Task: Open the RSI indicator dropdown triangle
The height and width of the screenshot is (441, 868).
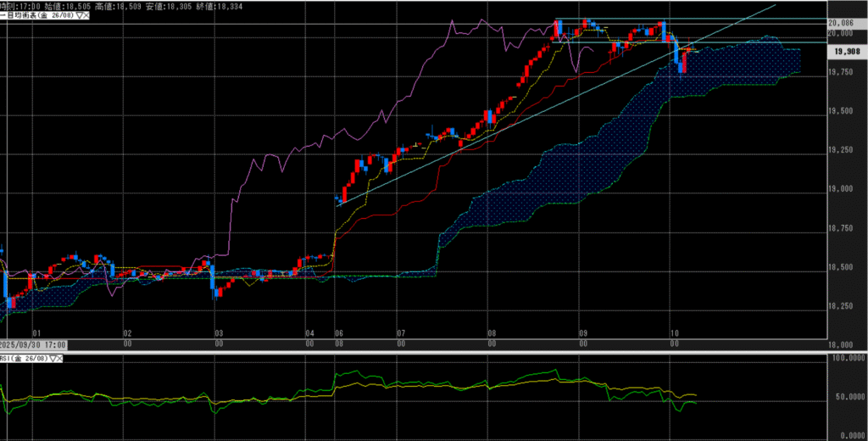Action: point(53,360)
